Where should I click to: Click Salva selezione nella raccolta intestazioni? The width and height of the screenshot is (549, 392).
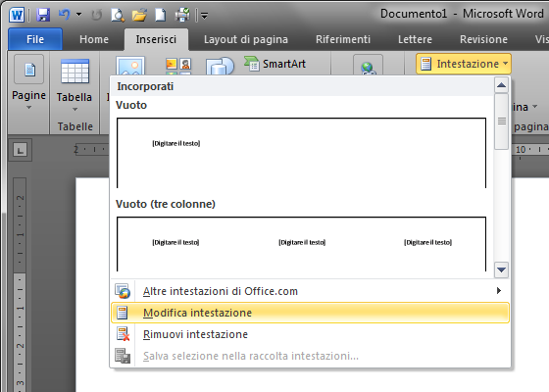(x=310, y=356)
